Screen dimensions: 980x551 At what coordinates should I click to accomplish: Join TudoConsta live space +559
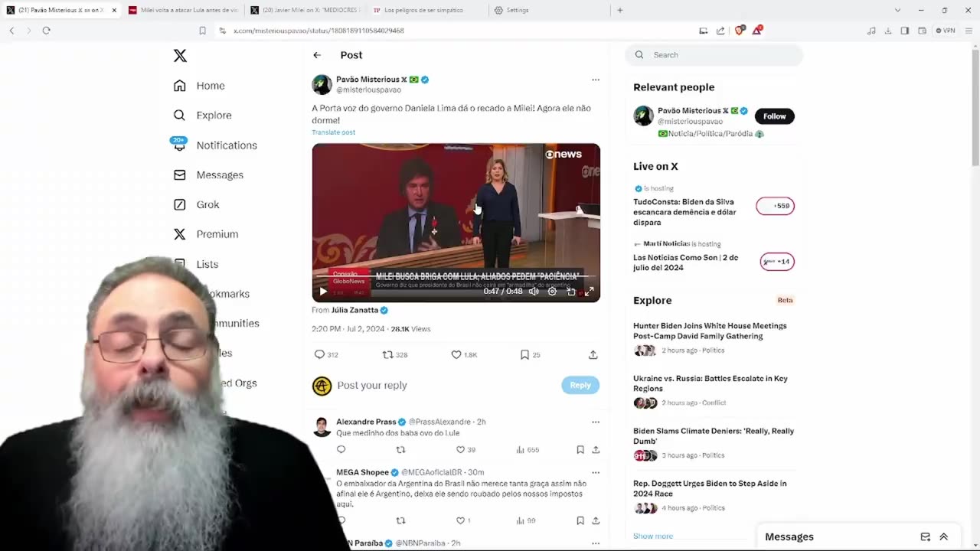(x=775, y=206)
